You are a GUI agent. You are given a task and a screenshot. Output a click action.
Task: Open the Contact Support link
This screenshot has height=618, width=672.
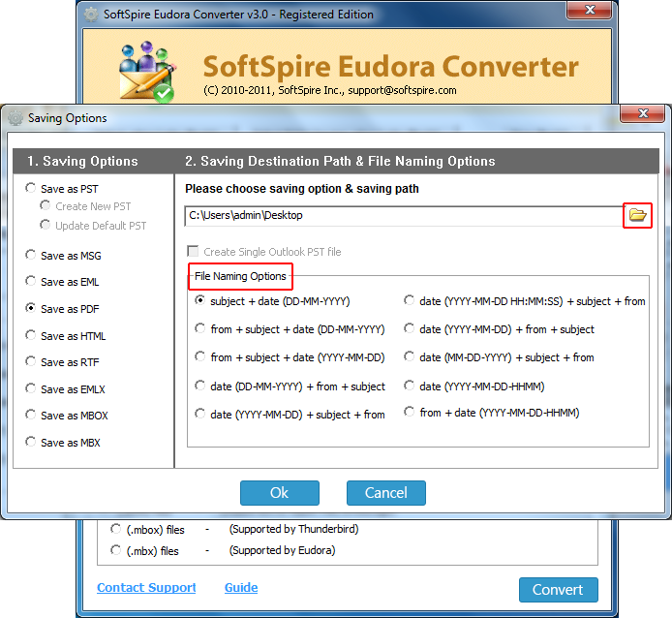(x=146, y=588)
